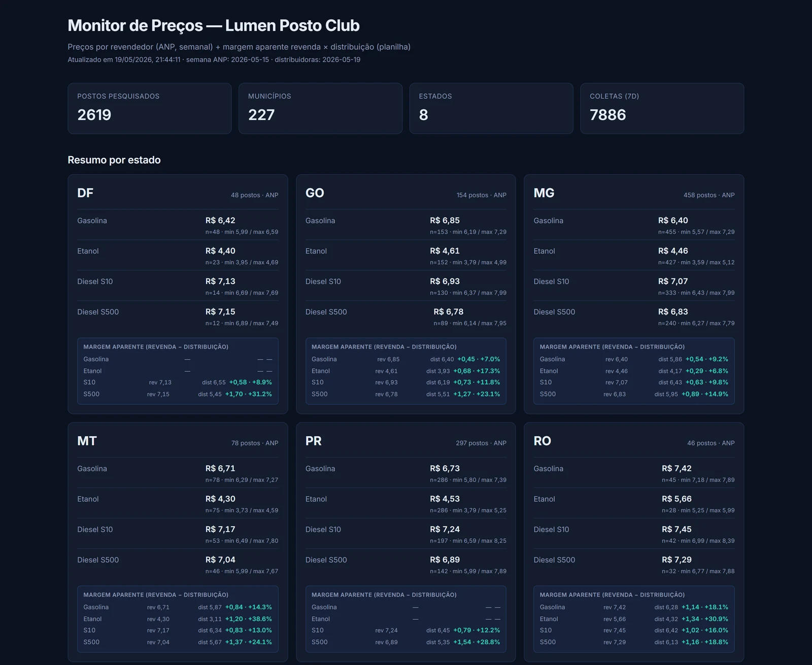Click MG Diesel S10 price R$ 7,07
The width and height of the screenshot is (812, 665).
tap(673, 281)
